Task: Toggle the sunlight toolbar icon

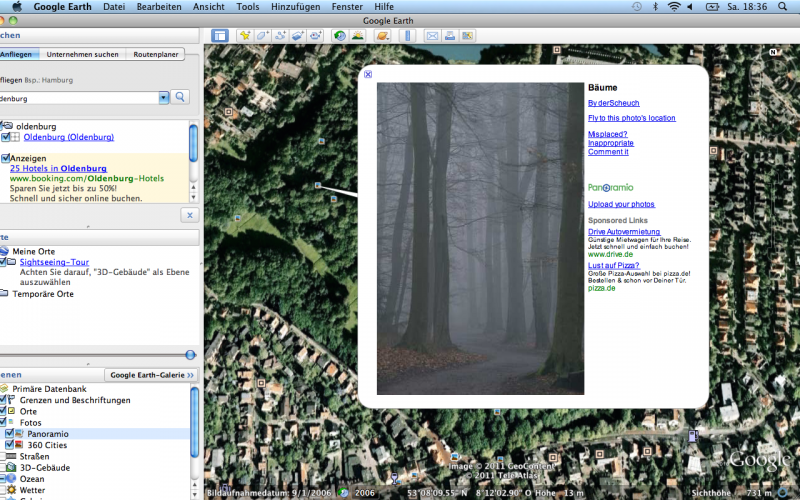Action: [356, 35]
